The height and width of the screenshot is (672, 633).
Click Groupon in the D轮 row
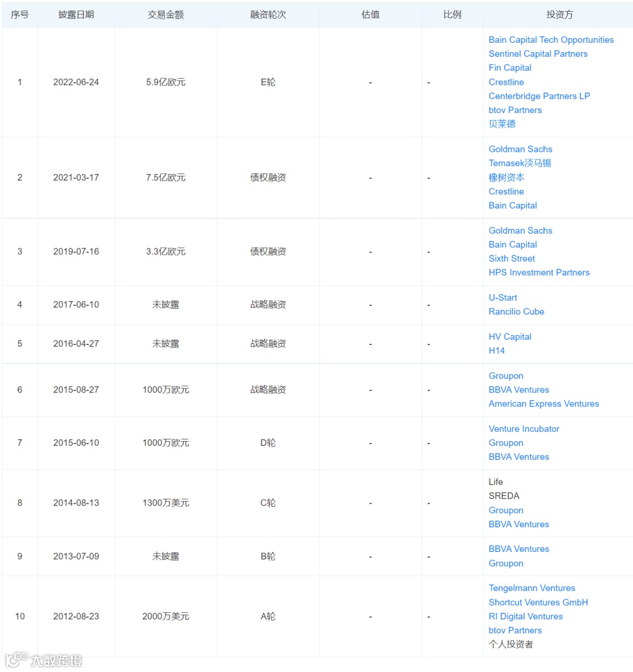coord(506,443)
